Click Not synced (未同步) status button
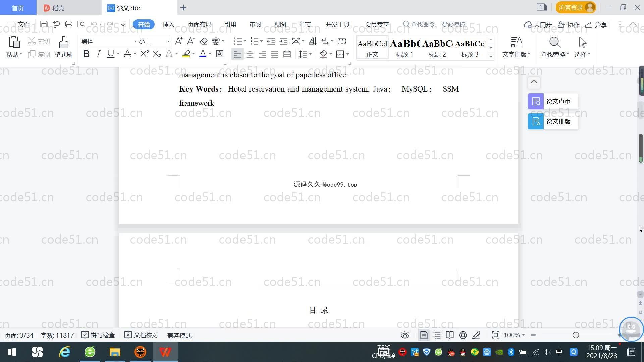Viewport: 644px width, 362px height. tap(538, 25)
